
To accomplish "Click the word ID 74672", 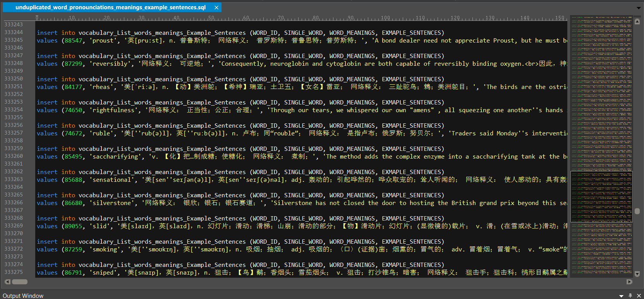I will tap(74, 133).
